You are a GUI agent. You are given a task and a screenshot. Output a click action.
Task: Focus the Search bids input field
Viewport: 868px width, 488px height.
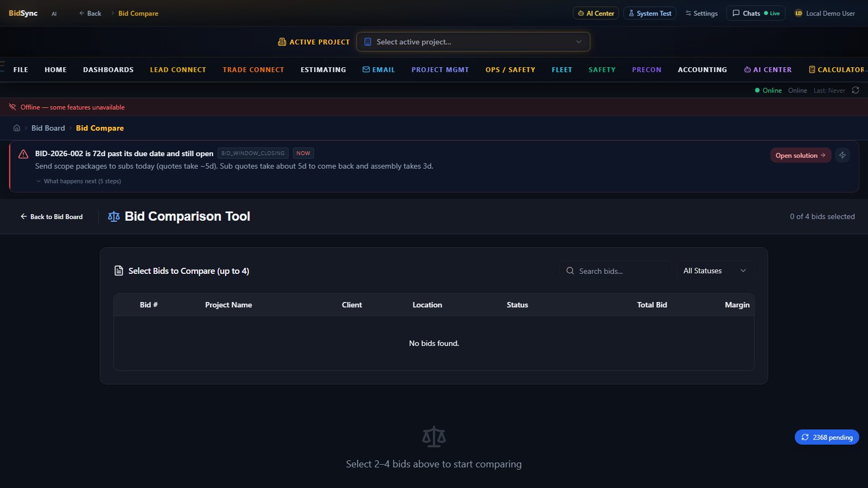[615, 271]
